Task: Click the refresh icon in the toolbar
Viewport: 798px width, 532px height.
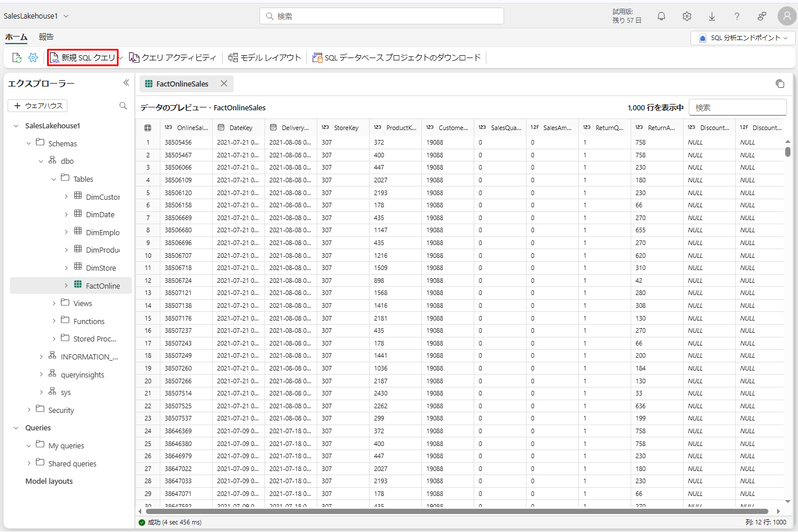Action: coord(17,57)
